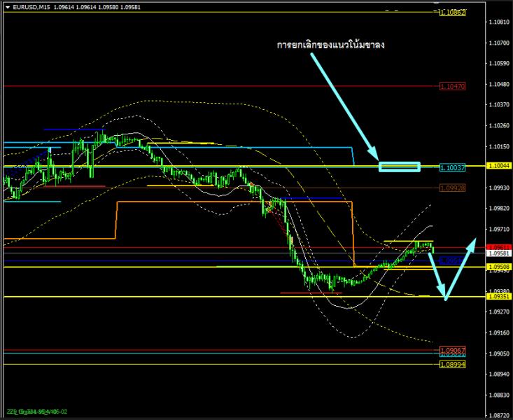Click the yellow 1.09351 price tag
This screenshot has width=513, height=420.
click(x=499, y=296)
